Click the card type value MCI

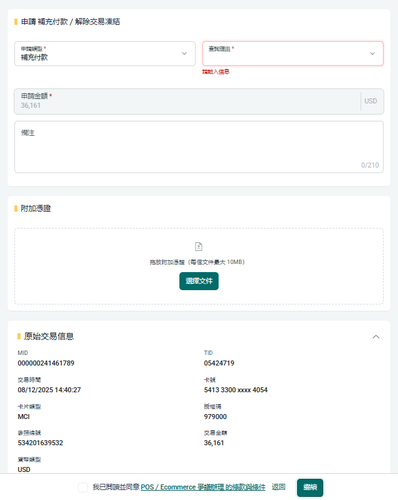[x=24, y=417]
